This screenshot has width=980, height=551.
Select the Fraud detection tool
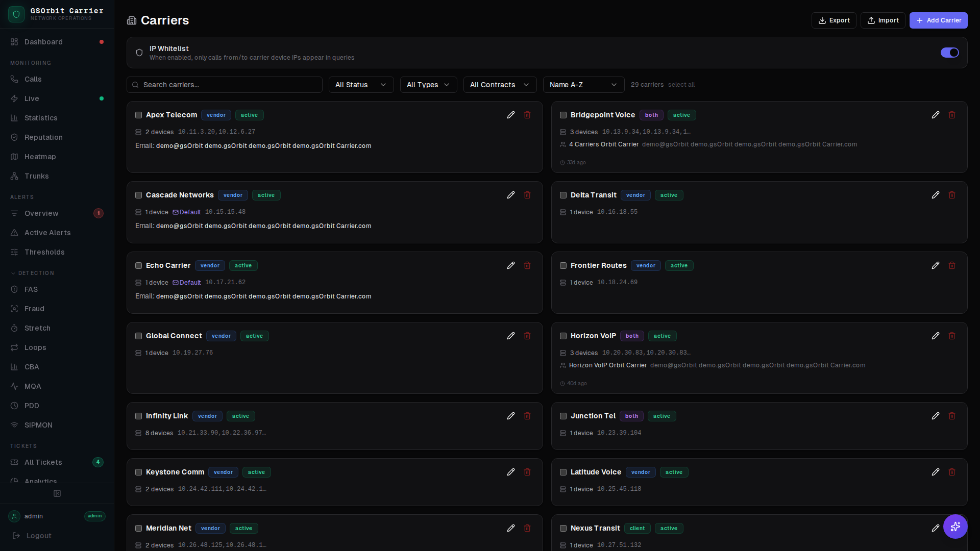coord(35,309)
